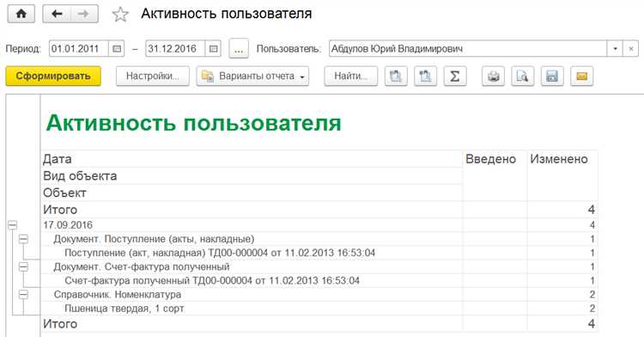Click the Введено column header
This screenshot has height=337, width=644.
coord(495,175)
